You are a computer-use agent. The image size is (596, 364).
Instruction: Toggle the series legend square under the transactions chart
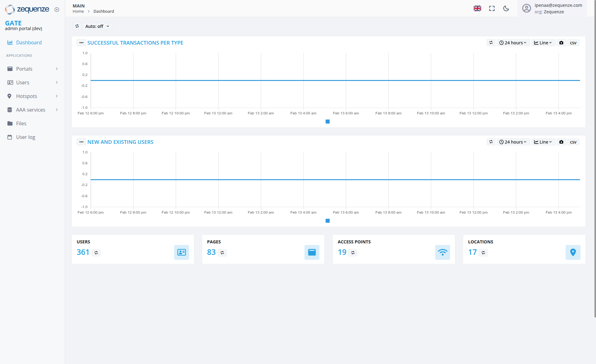pyautogui.click(x=327, y=122)
